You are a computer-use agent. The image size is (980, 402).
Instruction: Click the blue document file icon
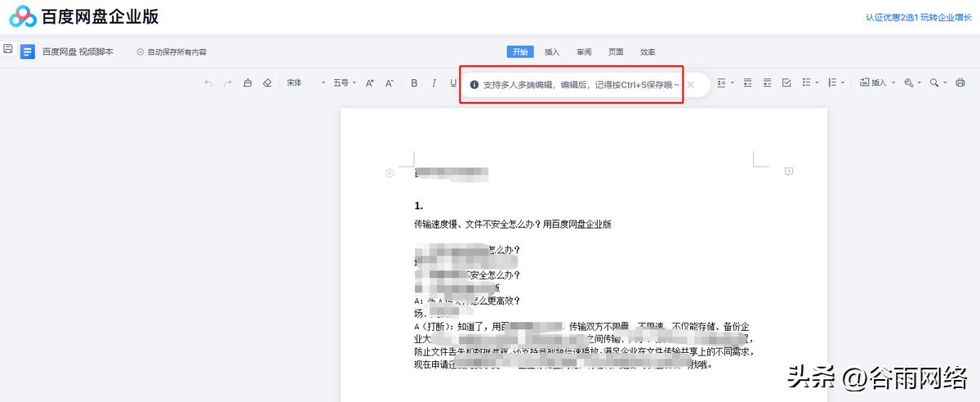coord(28,51)
